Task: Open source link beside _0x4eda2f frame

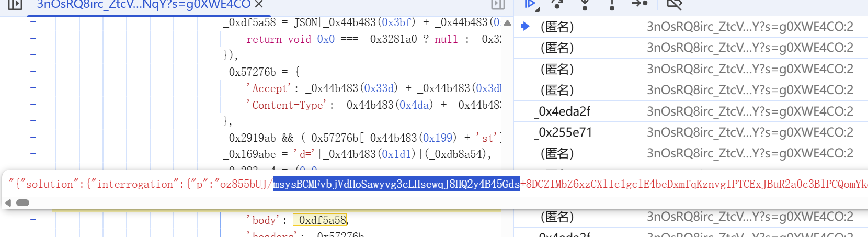Action: (750, 111)
